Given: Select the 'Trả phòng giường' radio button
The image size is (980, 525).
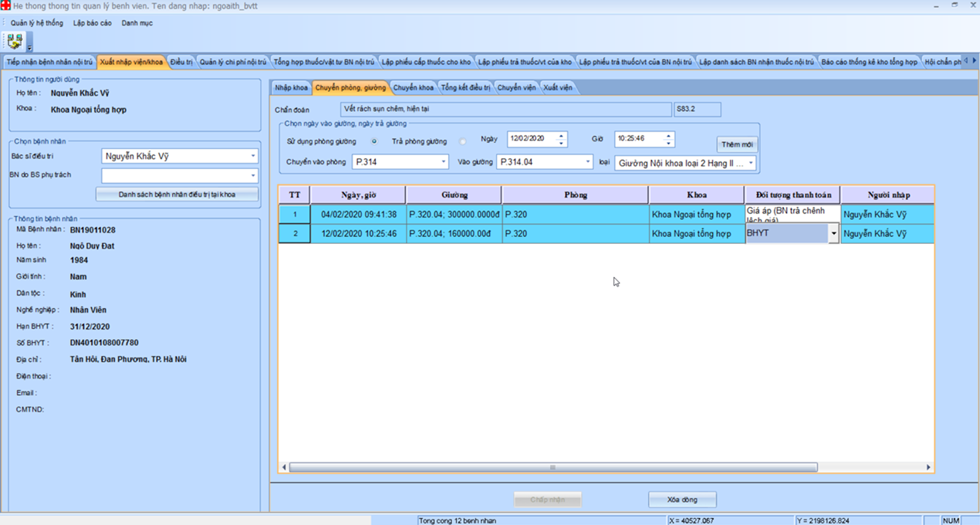Looking at the screenshot, I should pos(463,141).
